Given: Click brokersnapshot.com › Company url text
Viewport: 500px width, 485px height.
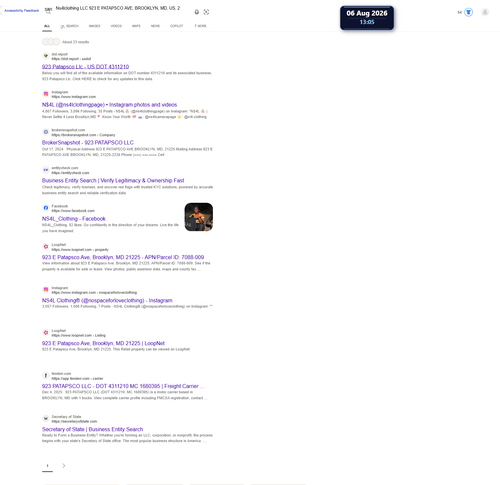Looking at the screenshot, I should 83,135.
